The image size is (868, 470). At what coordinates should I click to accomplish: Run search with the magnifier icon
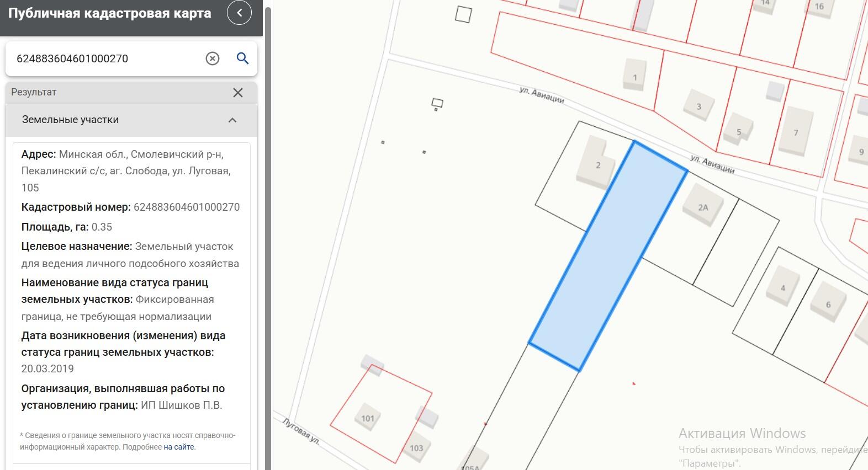242,58
